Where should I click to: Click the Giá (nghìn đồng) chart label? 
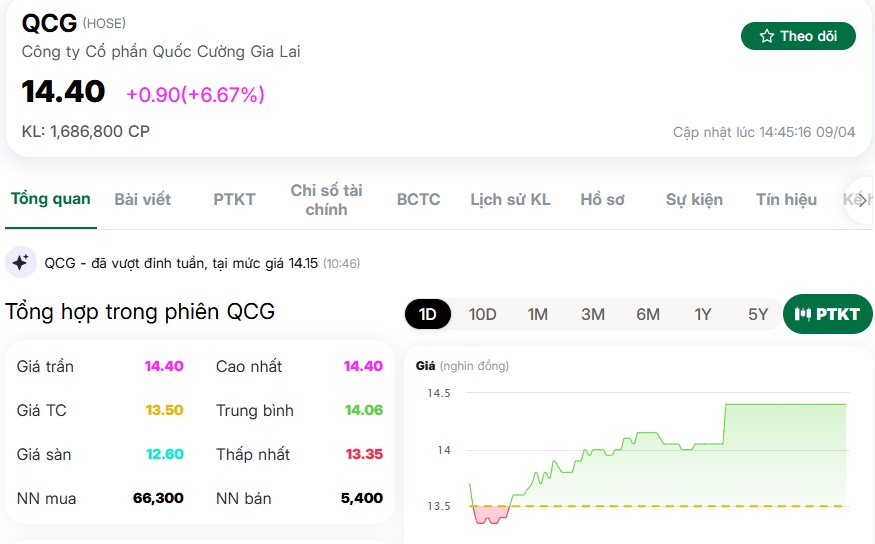462,366
